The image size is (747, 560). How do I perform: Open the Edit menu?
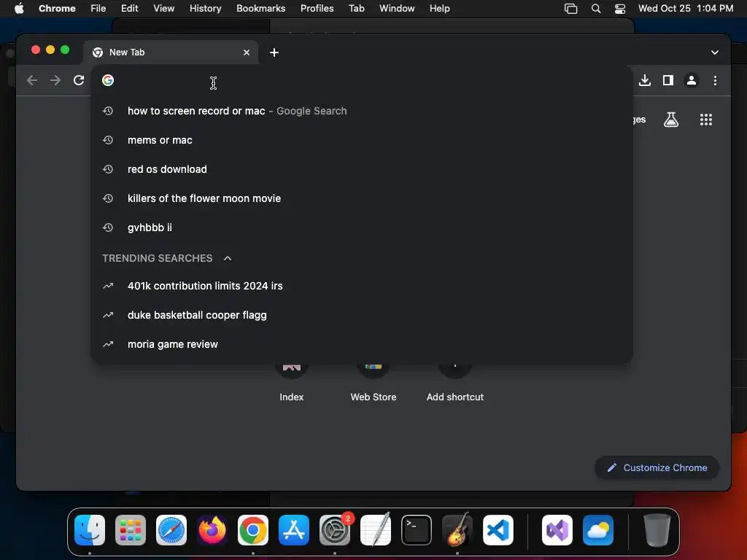click(x=130, y=9)
